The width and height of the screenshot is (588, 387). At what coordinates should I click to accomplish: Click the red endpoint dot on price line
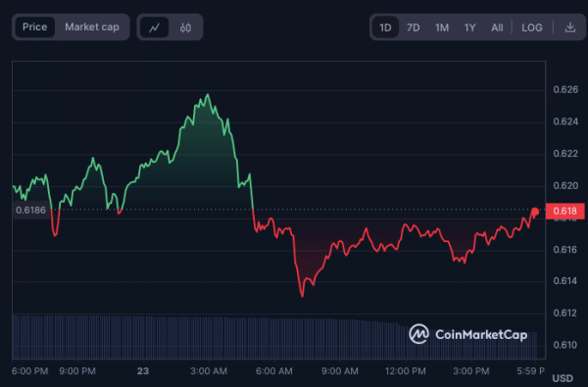(535, 212)
